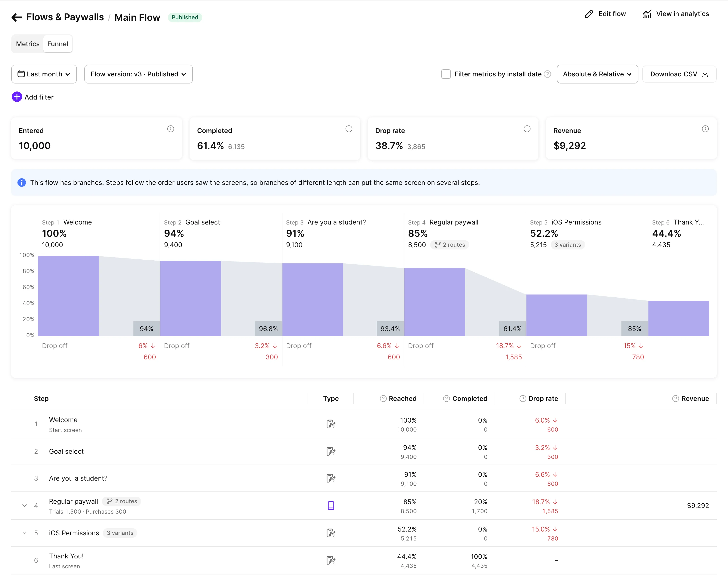728x582 pixels.
Task: Click the help icon beside Revenue column header
Action: (x=675, y=399)
